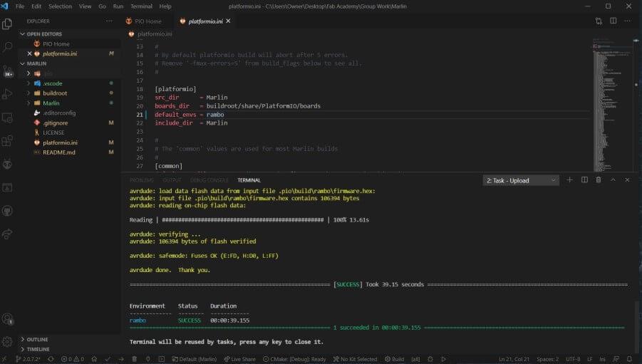This screenshot has height=364, width=642.
Task: Click 'No Kit Selected' in status bar
Action: point(355,359)
